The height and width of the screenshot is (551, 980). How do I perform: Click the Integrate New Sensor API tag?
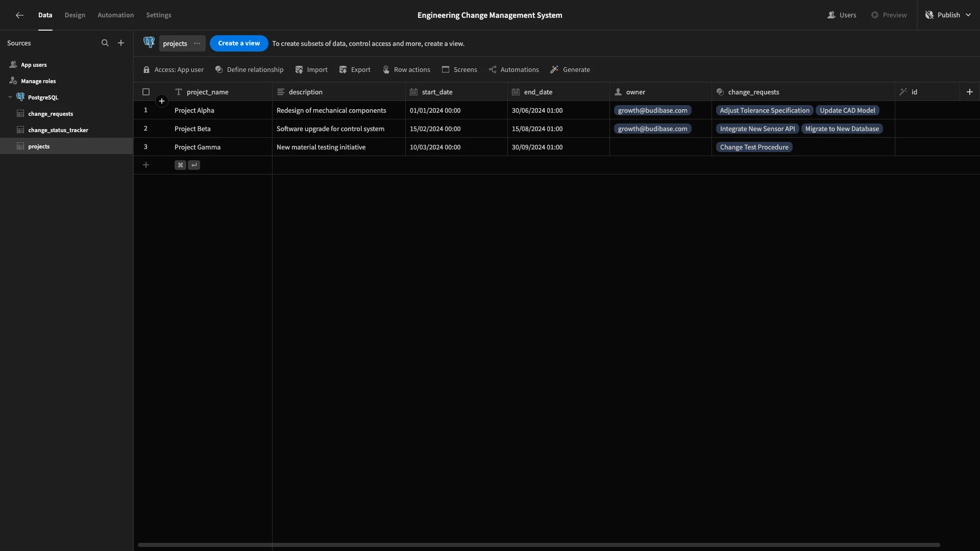click(757, 129)
